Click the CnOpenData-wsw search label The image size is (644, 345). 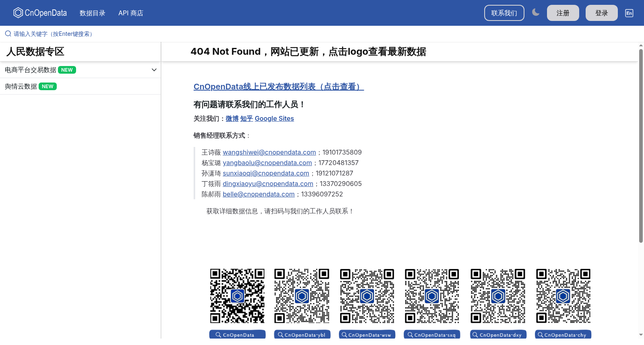367,335
